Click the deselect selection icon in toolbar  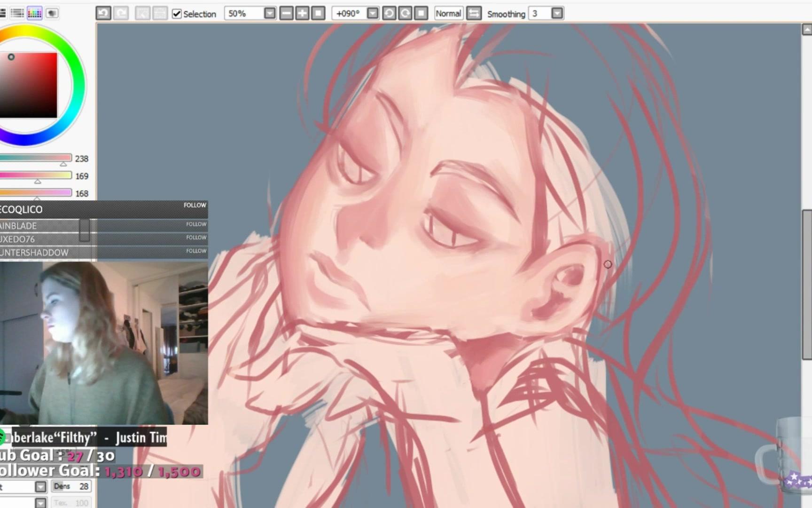tap(142, 13)
